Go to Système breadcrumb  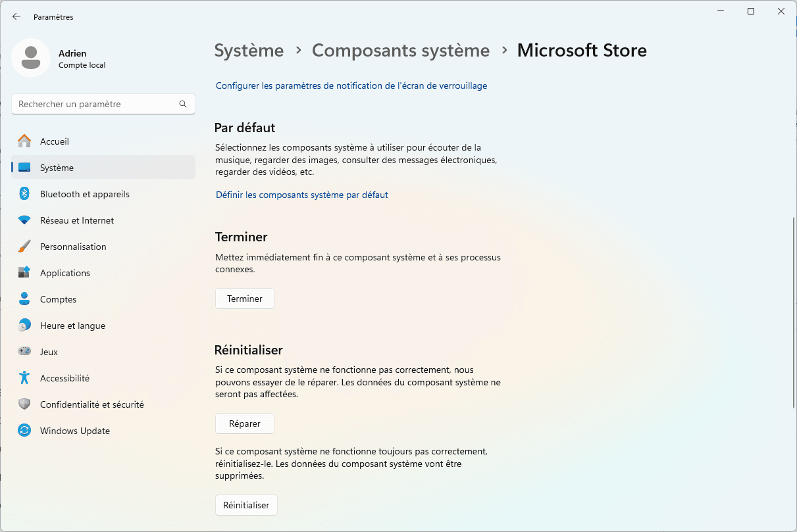click(249, 51)
